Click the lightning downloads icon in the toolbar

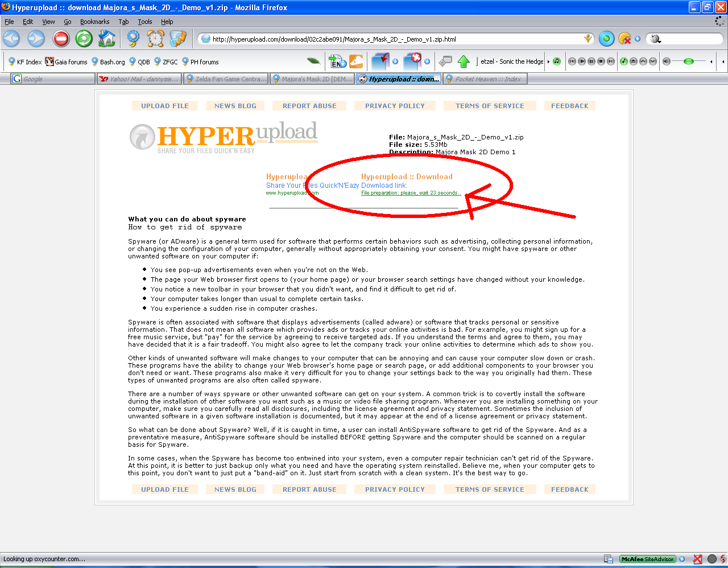pyautogui.click(x=178, y=39)
